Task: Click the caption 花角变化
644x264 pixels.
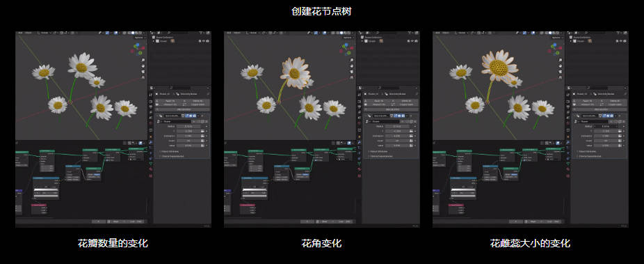Action: click(x=321, y=243)
